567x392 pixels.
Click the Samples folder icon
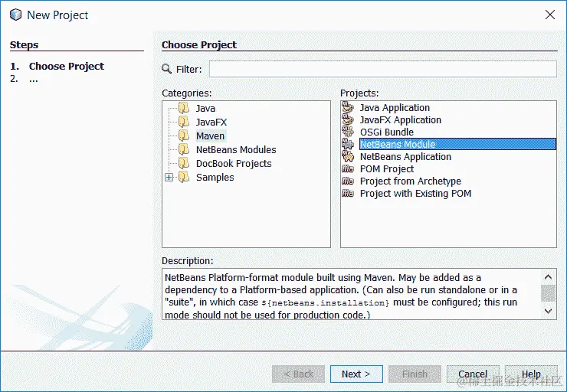pos(184,177)
